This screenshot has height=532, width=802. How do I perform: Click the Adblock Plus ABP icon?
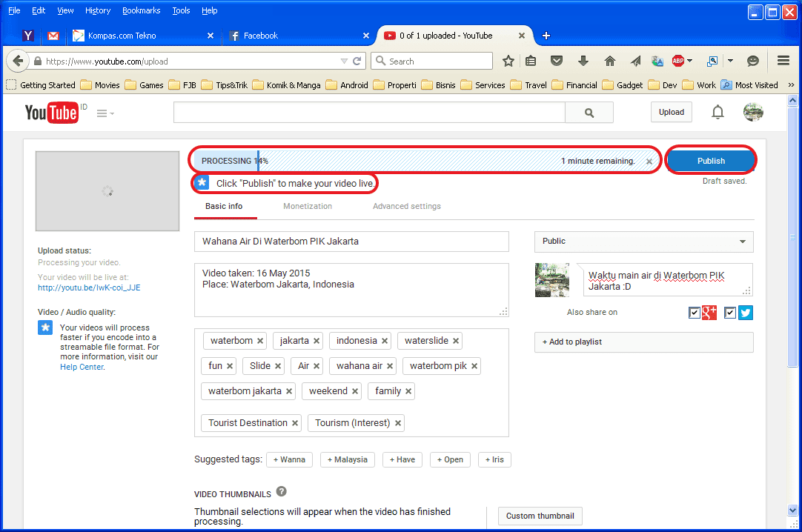coord(678,61)
